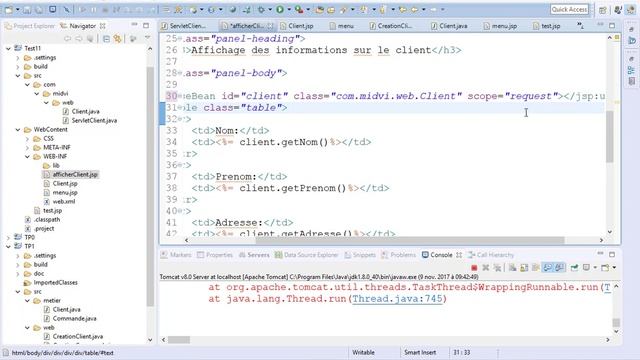Open the Problems tab

[399, 255]
